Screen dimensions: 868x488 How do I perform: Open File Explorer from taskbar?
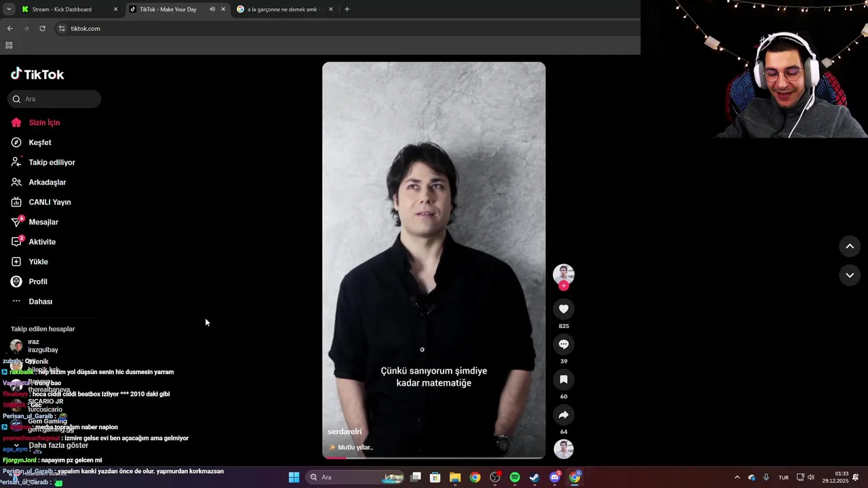tap(455, 477)
